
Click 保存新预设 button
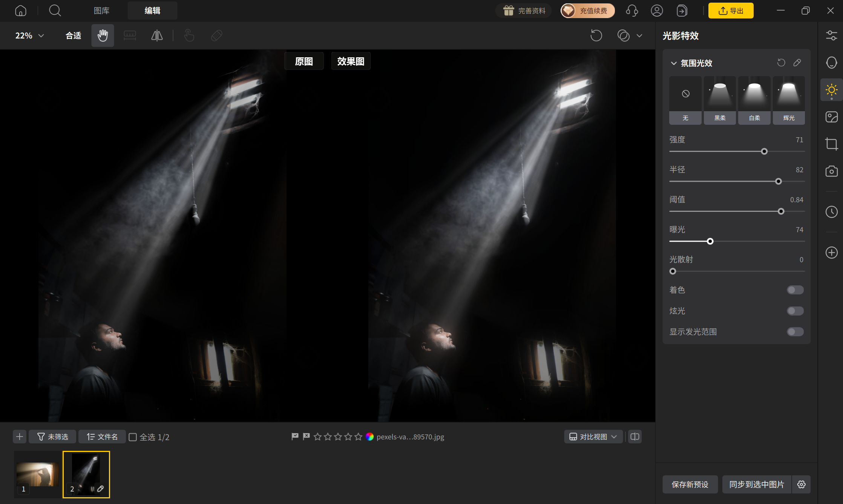[x=690, y=484]
